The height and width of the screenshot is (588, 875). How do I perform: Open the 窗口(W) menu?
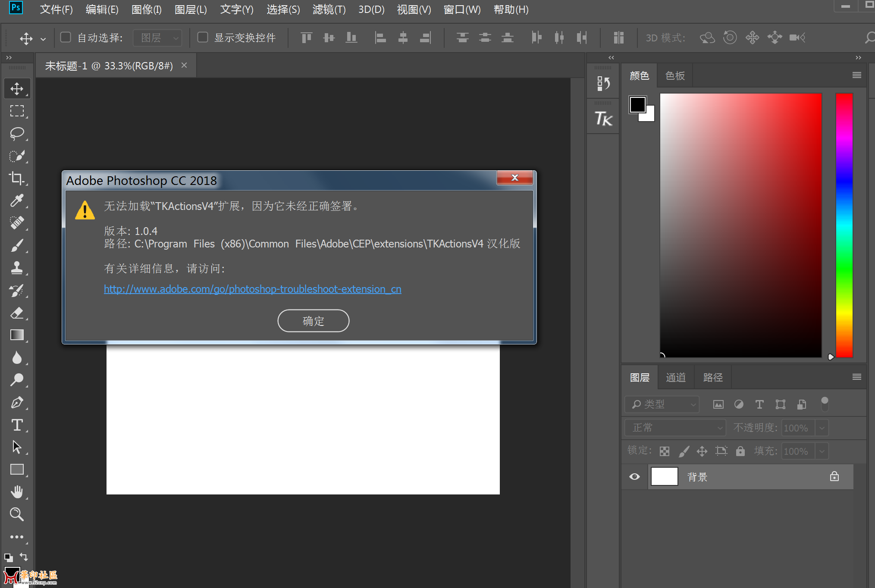tap(462, 9)
